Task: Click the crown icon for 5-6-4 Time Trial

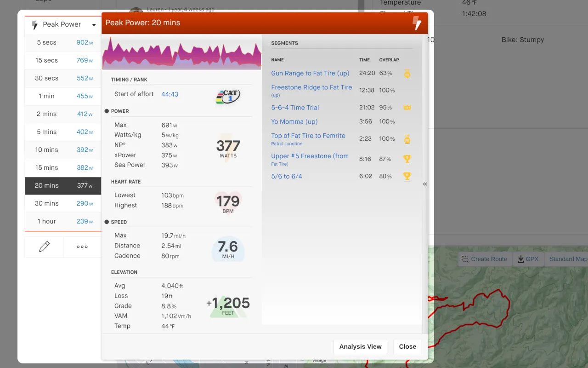Action: [x=407, y=108]
